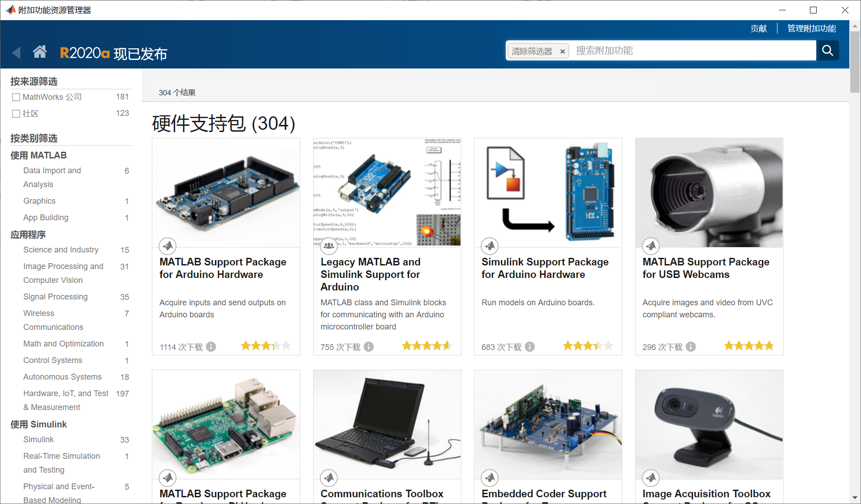The height and width of the screenshot is (504, 861).
Task: Filter by Control Systems
Action: 53,360
